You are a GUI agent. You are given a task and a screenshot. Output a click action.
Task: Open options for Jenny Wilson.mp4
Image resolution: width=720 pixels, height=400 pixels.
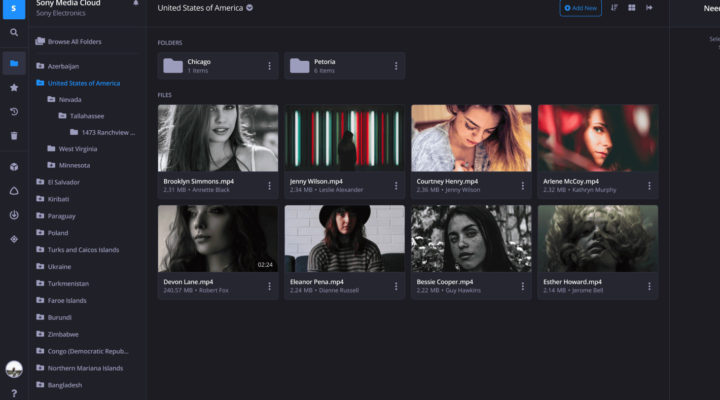[396, 186]
